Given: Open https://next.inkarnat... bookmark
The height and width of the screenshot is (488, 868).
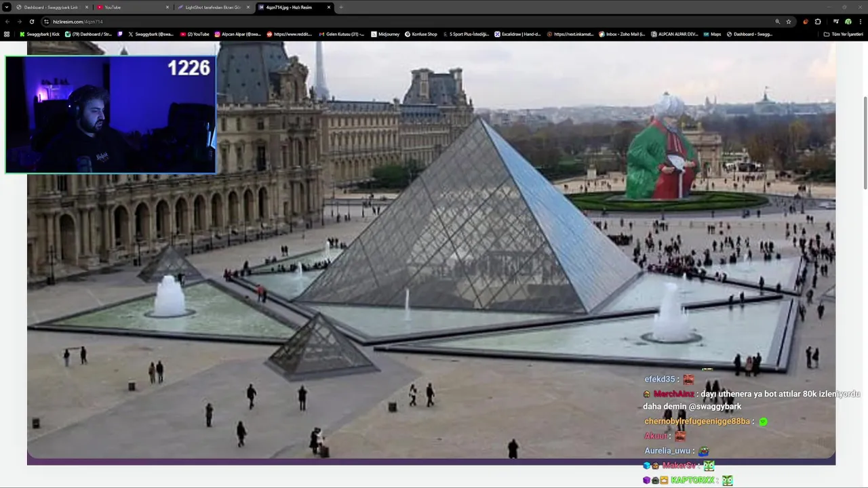Looking at the screenshot, I should [x=570, y=34].
